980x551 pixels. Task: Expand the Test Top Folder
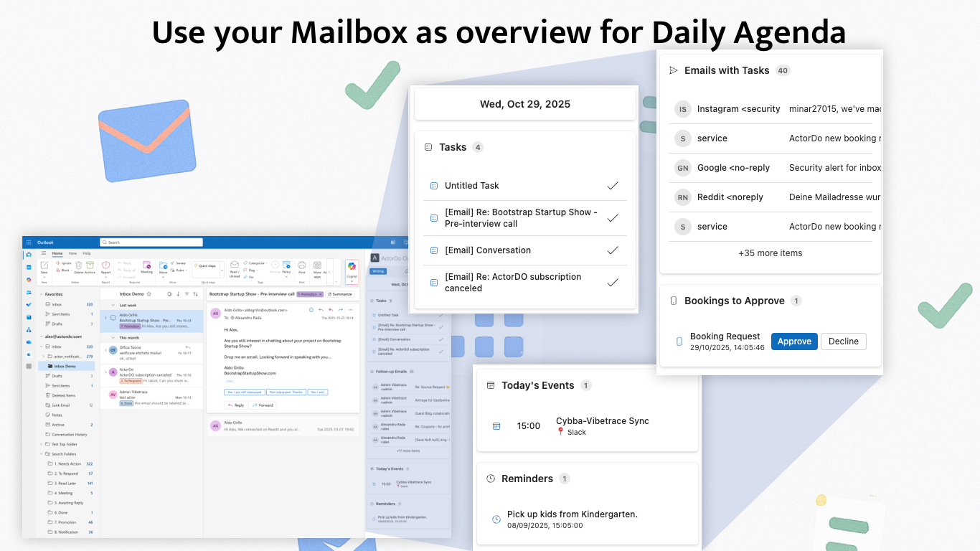click(41, 444)
